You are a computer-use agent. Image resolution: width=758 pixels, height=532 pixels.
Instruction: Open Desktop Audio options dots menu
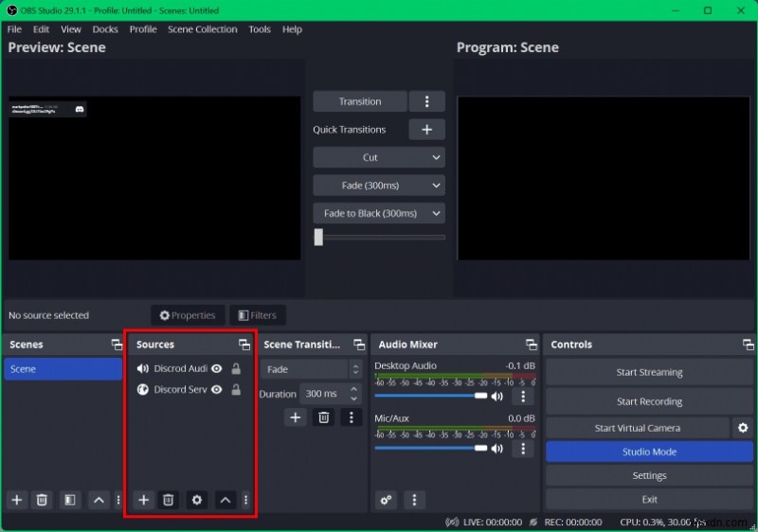[523, 397]
